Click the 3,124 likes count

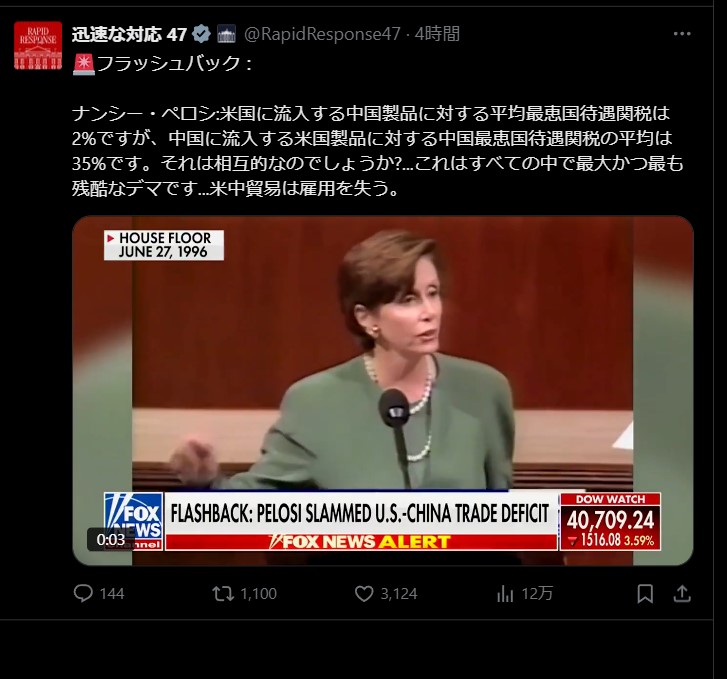(399, 594)
